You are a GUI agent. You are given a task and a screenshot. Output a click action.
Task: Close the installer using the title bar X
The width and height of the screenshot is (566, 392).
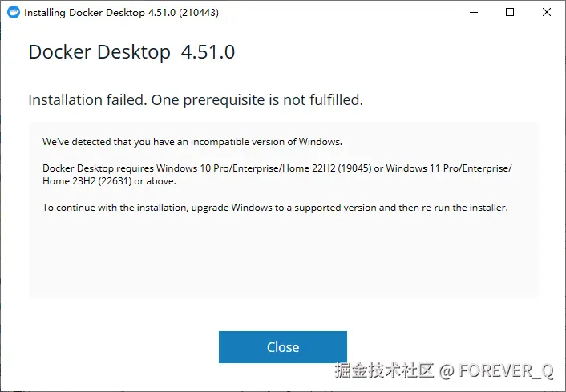point(547,13)
